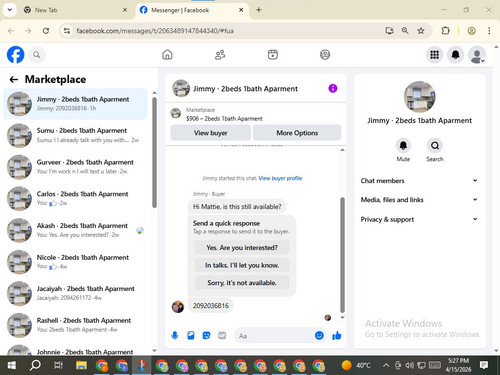Send quick response 'In talks. I'll let you know.'

tap(242, 265)
